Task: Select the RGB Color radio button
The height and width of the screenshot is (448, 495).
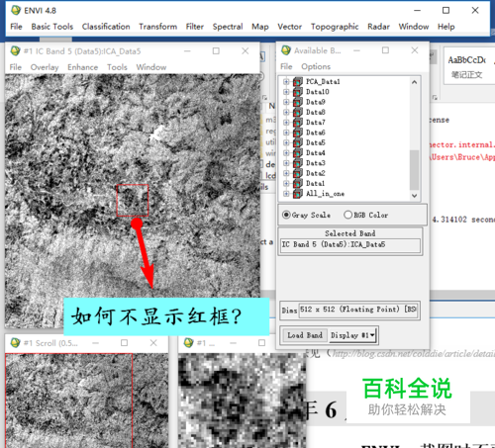Action: pos(347,215)
